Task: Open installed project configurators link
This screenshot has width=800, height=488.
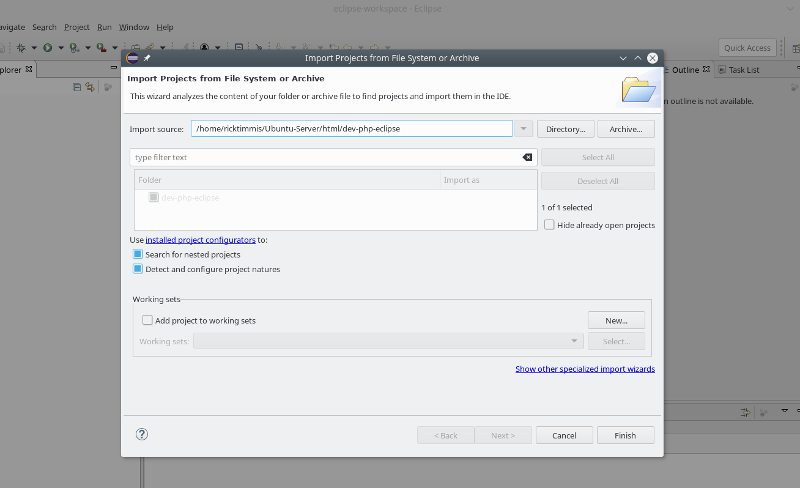Action: (x=201, y=239)
